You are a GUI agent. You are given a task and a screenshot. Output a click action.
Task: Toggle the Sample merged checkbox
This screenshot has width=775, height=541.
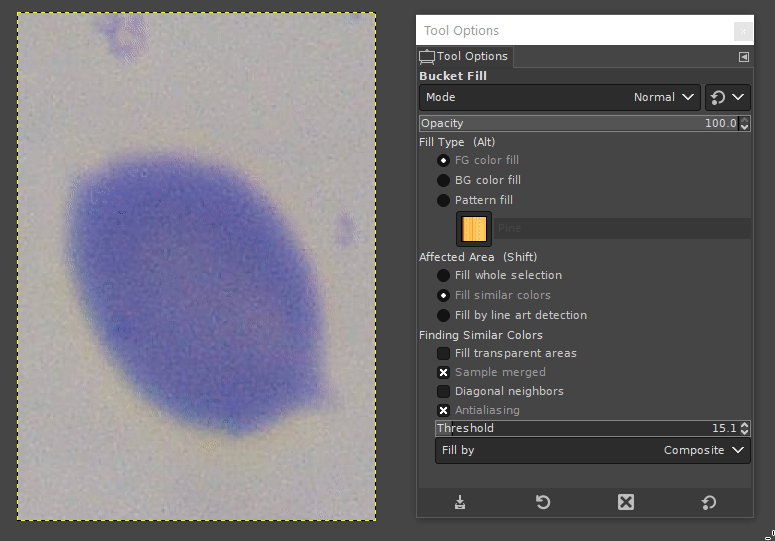coord(443,373)
